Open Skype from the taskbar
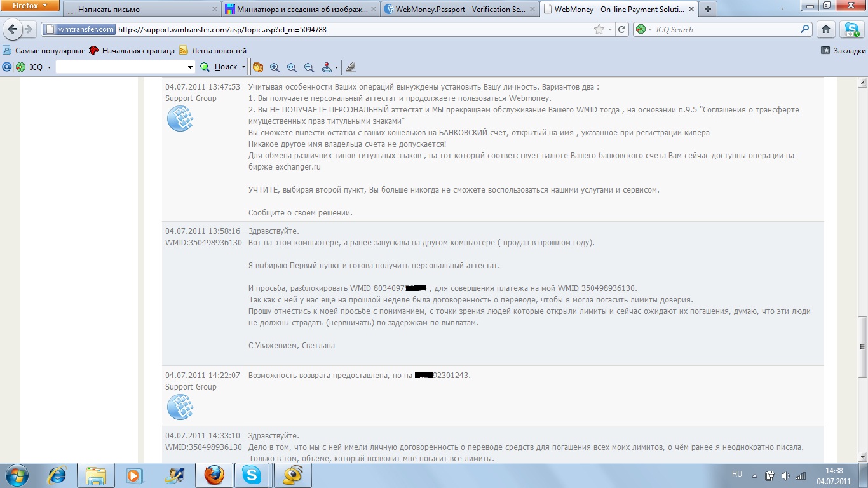Image resolution: width=868 pixels, height=488 pixels. (254, 475)
